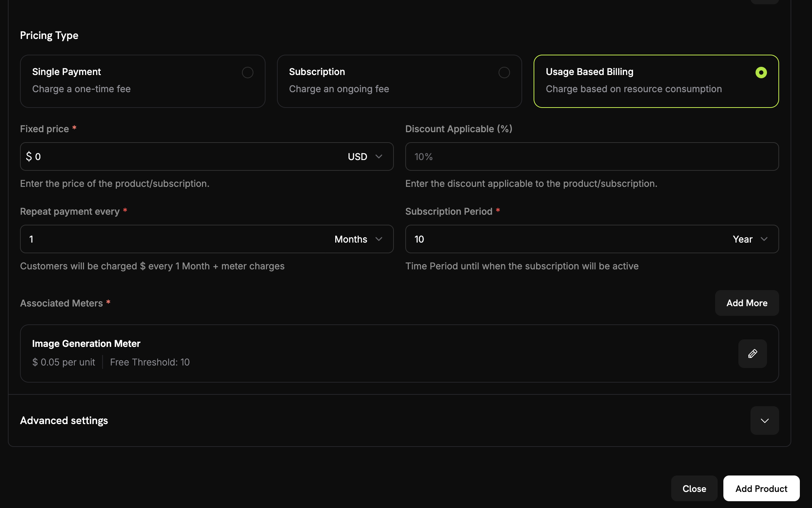
Task: Click the Usage Based Billing card
Action: 656,81
